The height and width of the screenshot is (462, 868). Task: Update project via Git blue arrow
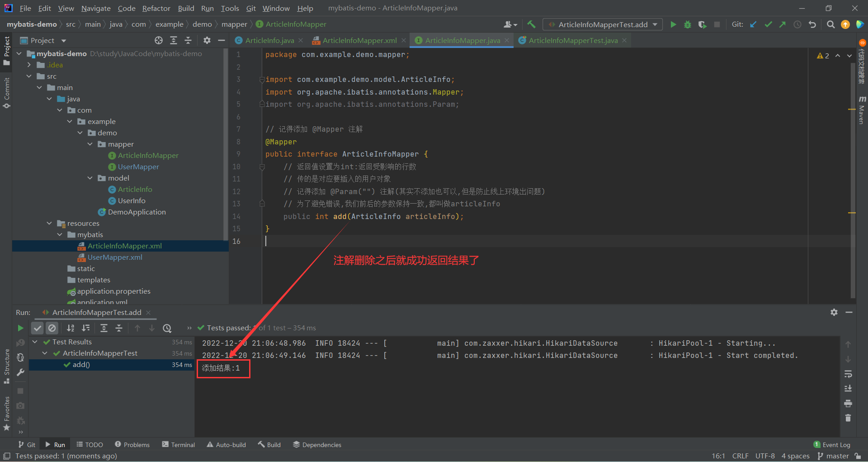point(753,24)
